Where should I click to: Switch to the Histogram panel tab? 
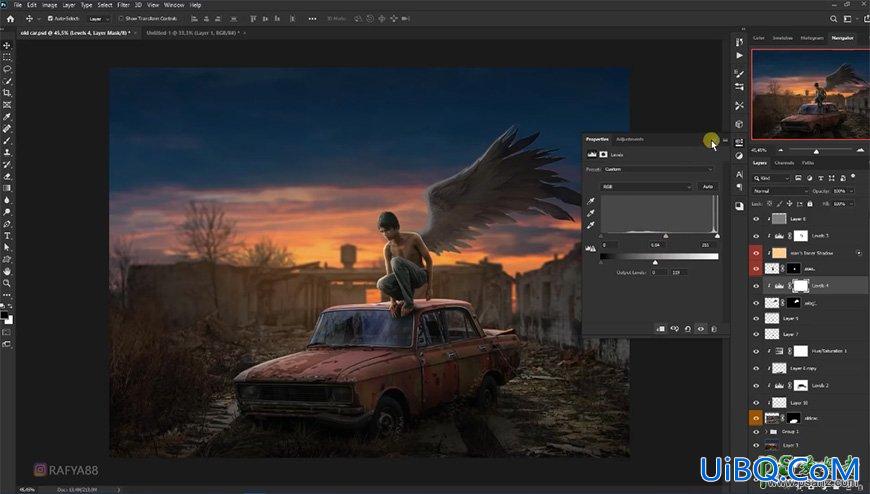click(x=812, y=38)
